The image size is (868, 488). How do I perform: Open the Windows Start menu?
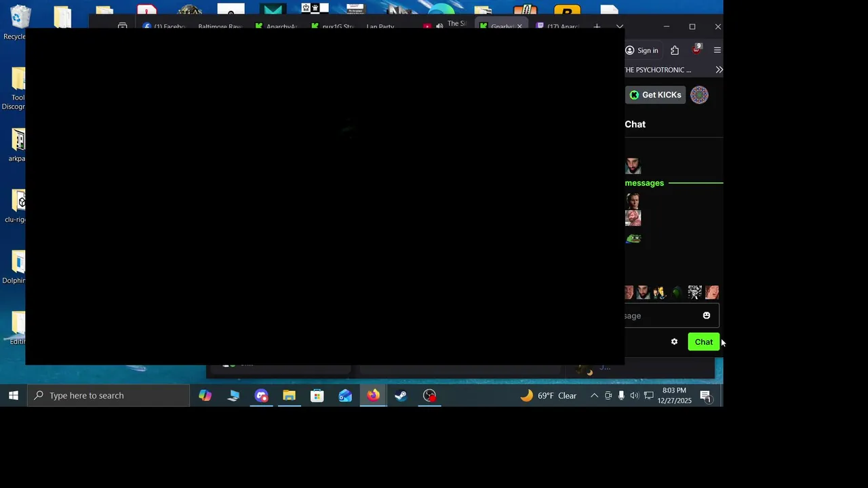pos(14,395)
